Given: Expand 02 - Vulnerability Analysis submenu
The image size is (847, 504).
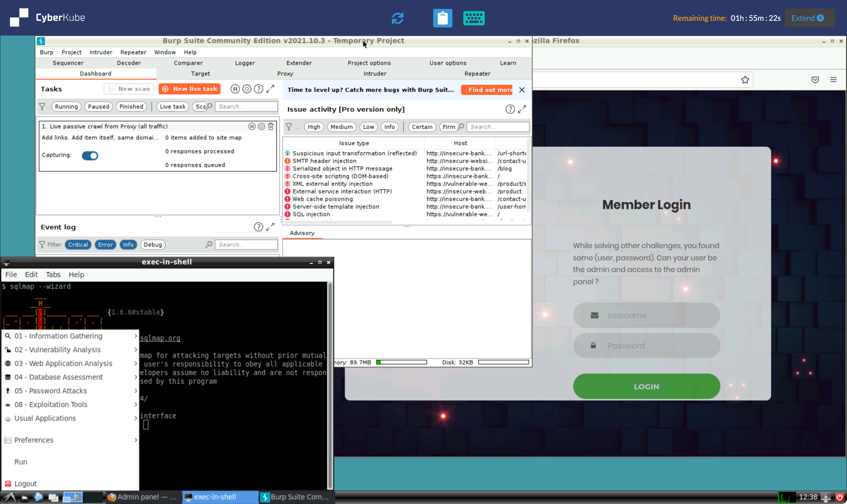Looking at the screenshot, I should (x=71, y=349).
